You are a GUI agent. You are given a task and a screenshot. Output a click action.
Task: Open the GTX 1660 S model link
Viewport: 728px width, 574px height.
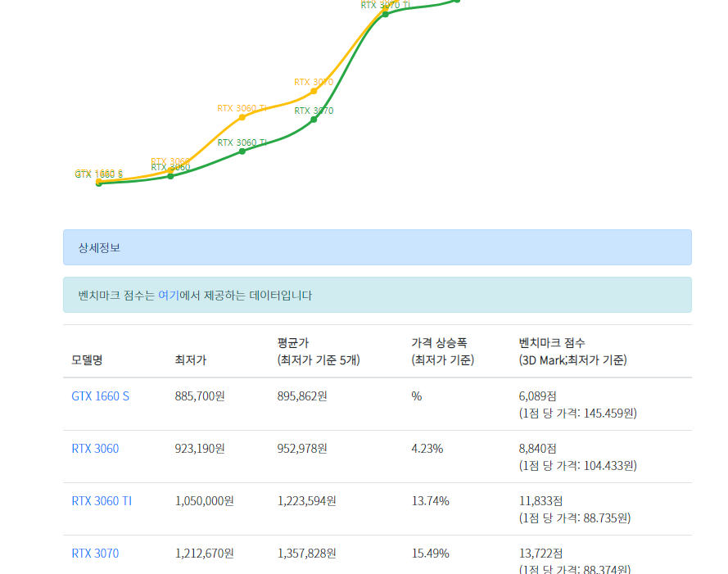click(x=100, y=396)
